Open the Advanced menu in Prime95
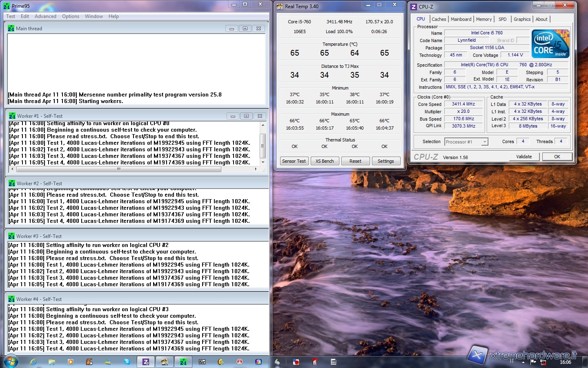This screenshot has height=368, width=588. point(45,16)
